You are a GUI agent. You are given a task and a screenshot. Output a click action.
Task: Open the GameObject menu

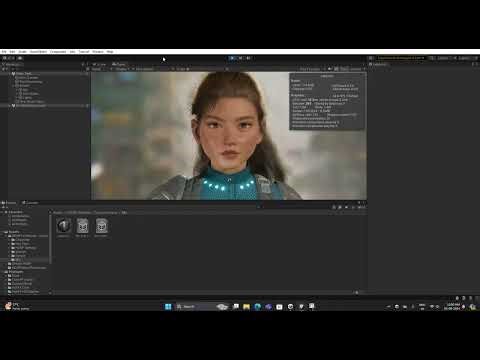pos(38,52)
